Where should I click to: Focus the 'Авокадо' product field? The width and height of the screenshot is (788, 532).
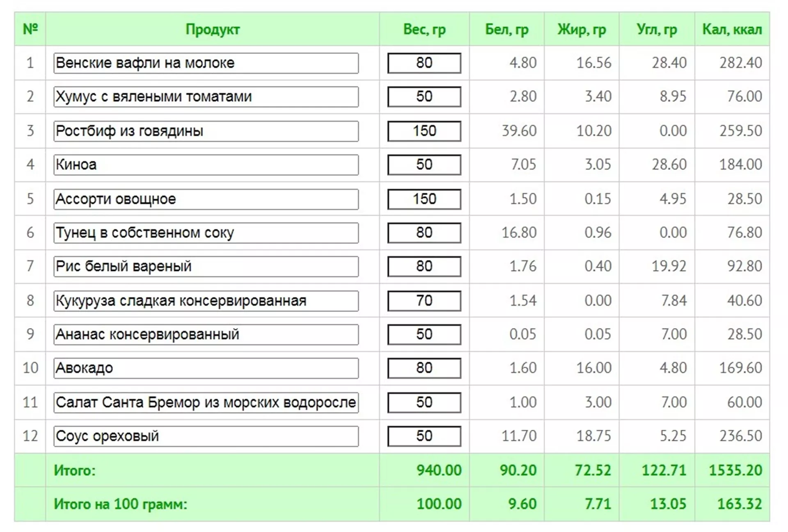[206, 368]
